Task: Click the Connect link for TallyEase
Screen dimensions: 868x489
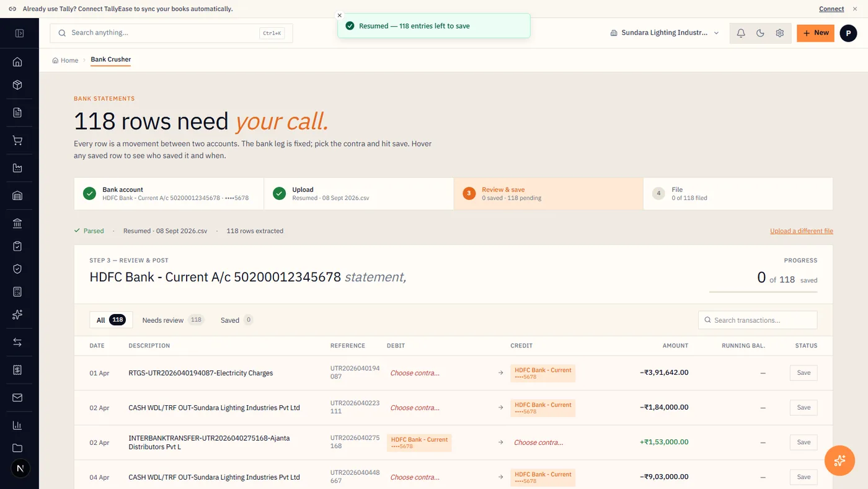Action: 831,9
